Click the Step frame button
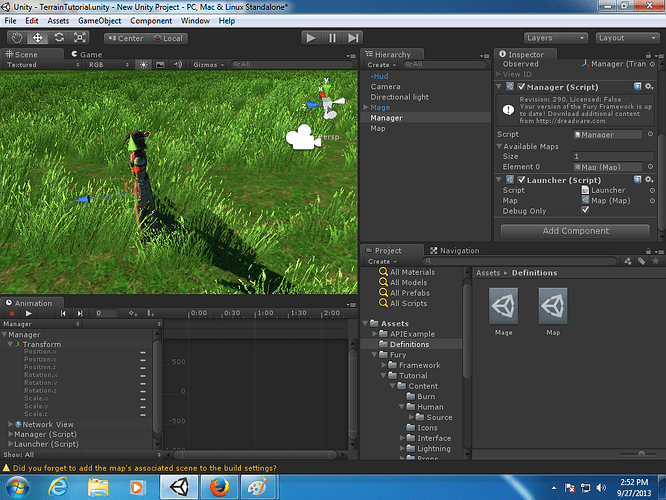 tap(353, 38)
